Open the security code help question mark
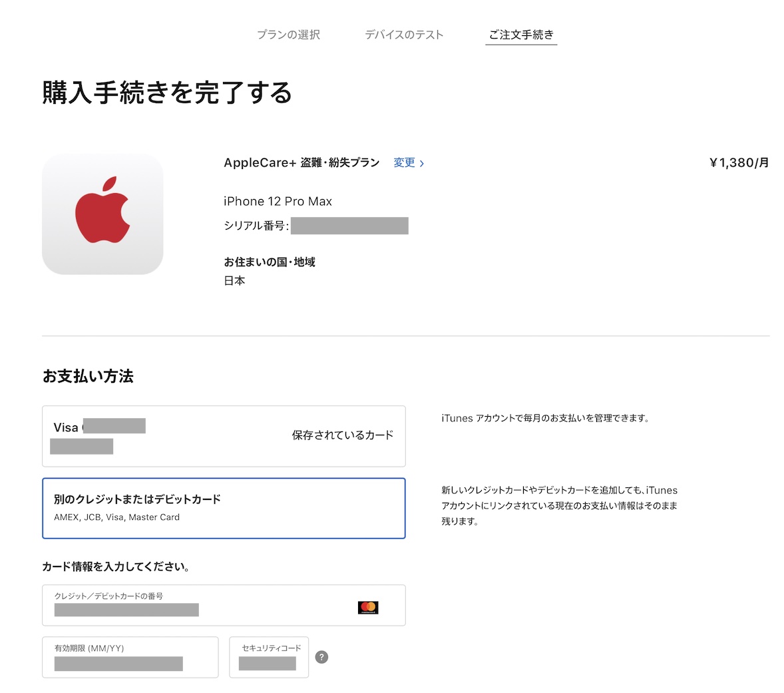784x693 pixels. tap(321, 657)
